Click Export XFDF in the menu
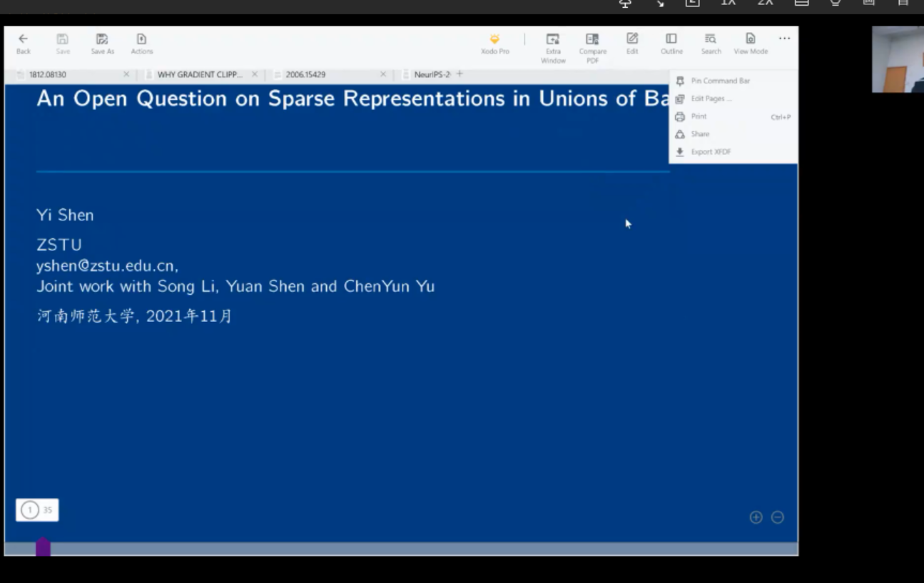Screen dimensions: 924x583 point(711,152)
